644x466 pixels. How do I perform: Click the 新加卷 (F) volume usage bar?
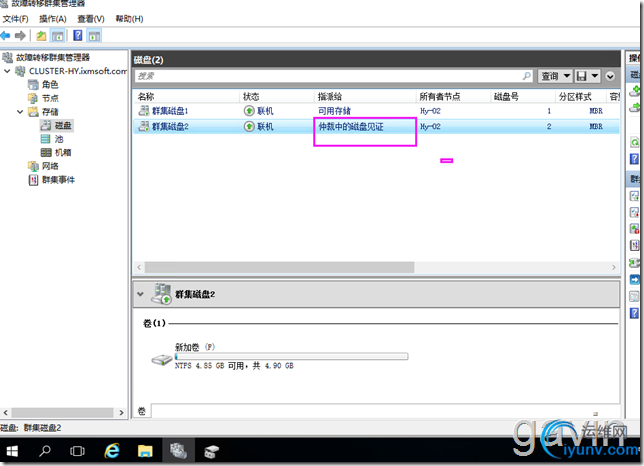coord(291,356)
